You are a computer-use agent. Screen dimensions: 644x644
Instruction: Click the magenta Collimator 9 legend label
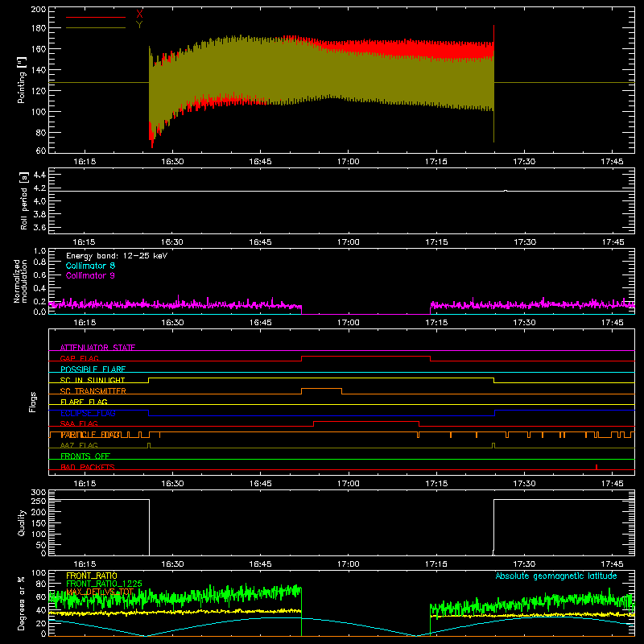coord(90,275)
